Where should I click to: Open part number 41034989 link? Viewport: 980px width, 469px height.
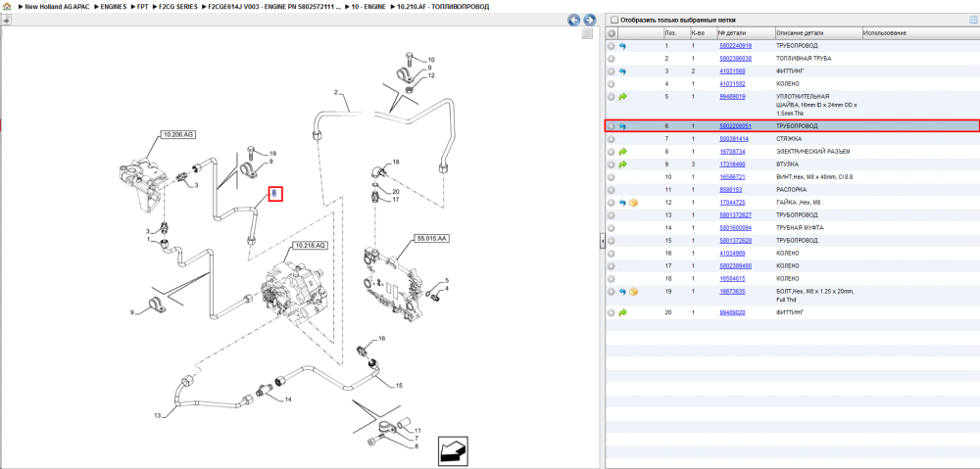coord(732,254)
